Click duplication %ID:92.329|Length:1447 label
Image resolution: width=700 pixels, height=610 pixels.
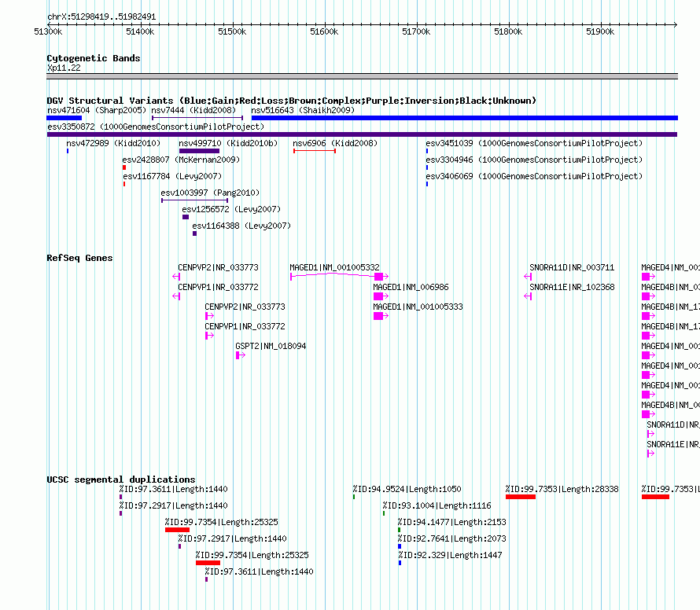coord(450,555)
